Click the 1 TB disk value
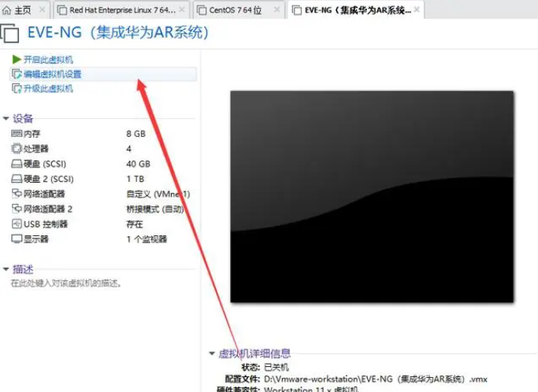This screenshot has height=392, width=538. pyautogui.click(x=135, y=179)
